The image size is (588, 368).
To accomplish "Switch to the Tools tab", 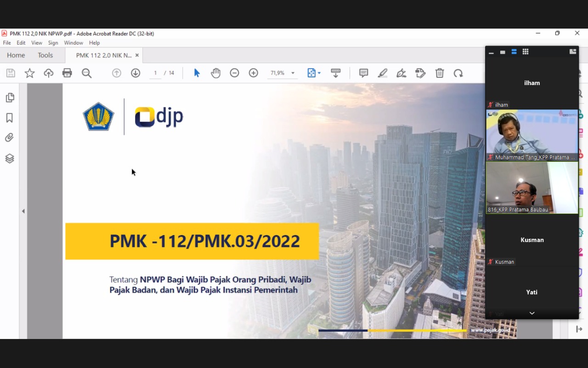I will [x=45, y=55].
